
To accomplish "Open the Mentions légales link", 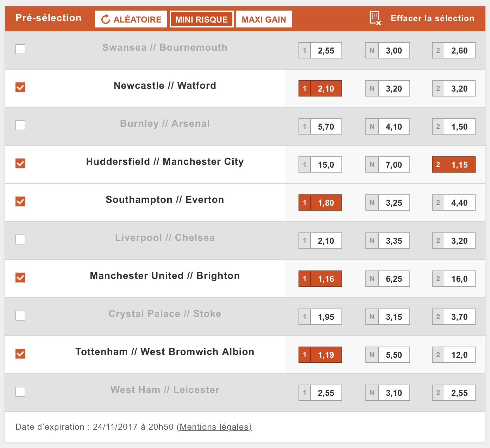I will coord(214,427).
